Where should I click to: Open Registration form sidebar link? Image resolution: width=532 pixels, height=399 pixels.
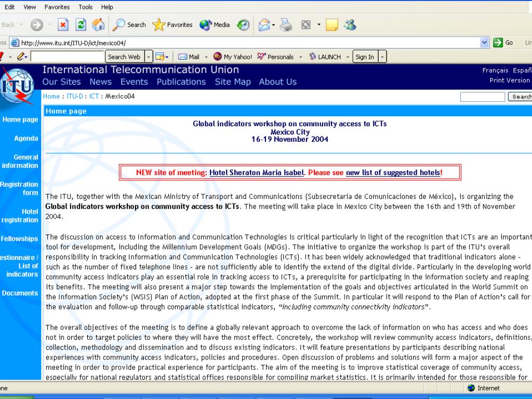[x=19, y=189]
